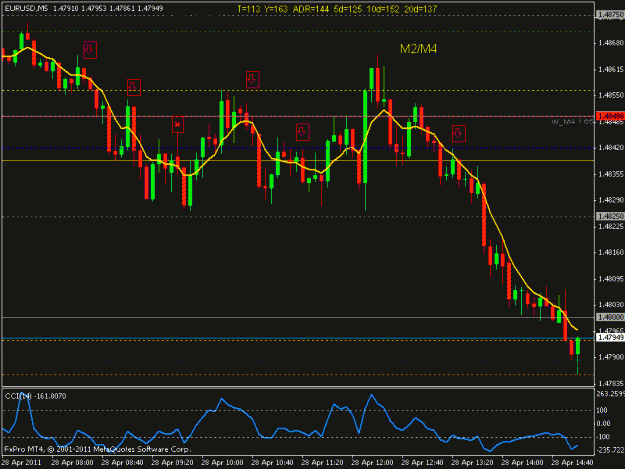Click the 28 Apr 09:20 time label
625x469 pixels.
[x=172, y=463]
